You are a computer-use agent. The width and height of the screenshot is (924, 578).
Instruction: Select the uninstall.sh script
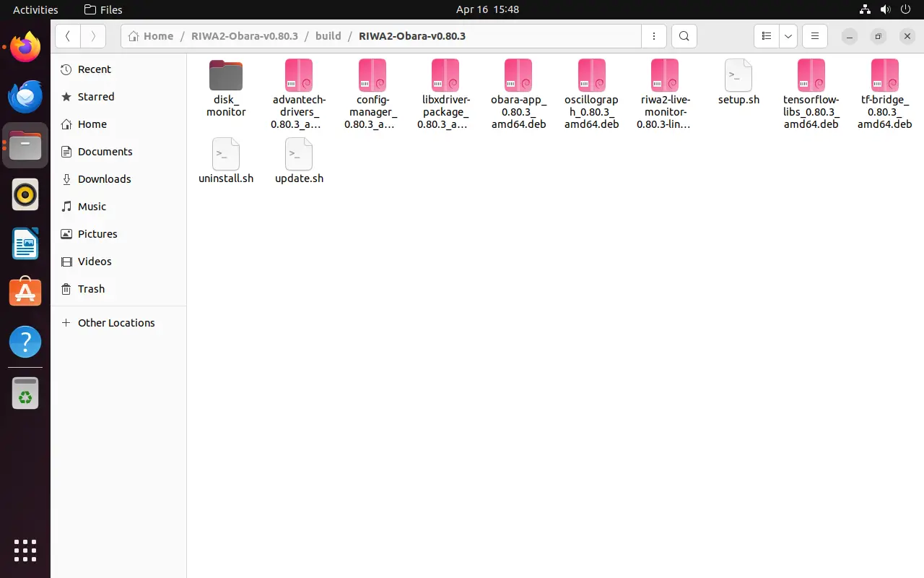pyautogui.click(x=225, y=155)
